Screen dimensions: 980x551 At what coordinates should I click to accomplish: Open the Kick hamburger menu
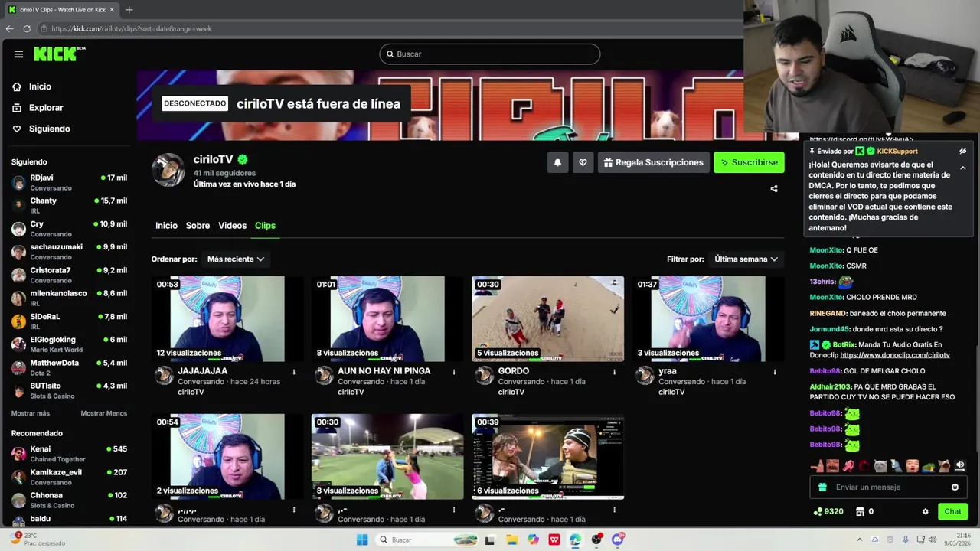tap(18, 54)
